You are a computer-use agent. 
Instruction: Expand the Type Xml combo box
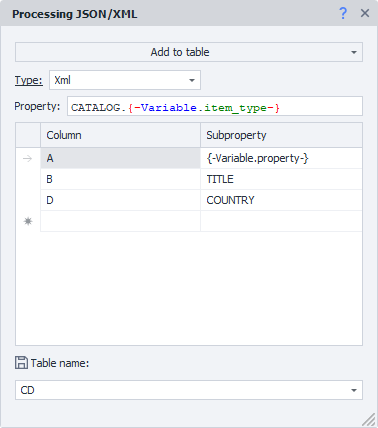click(x=125, y=80)
